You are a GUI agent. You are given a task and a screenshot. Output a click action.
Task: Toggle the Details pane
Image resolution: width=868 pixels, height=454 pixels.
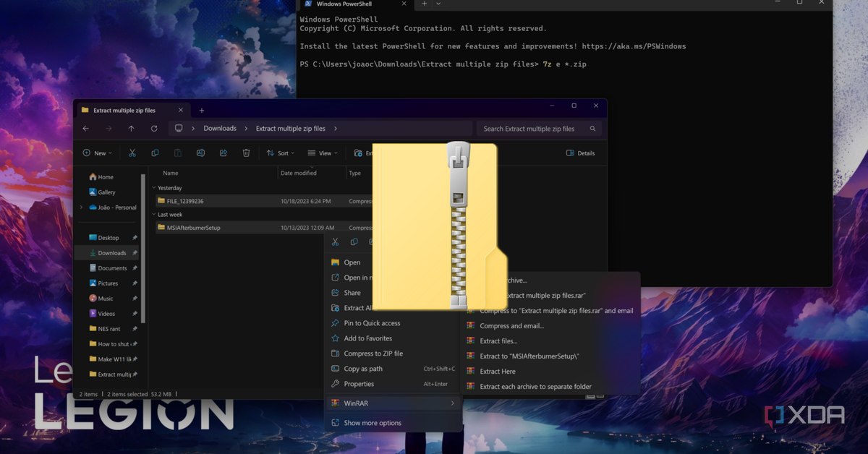pyautogui.click(x=580, y=153)
